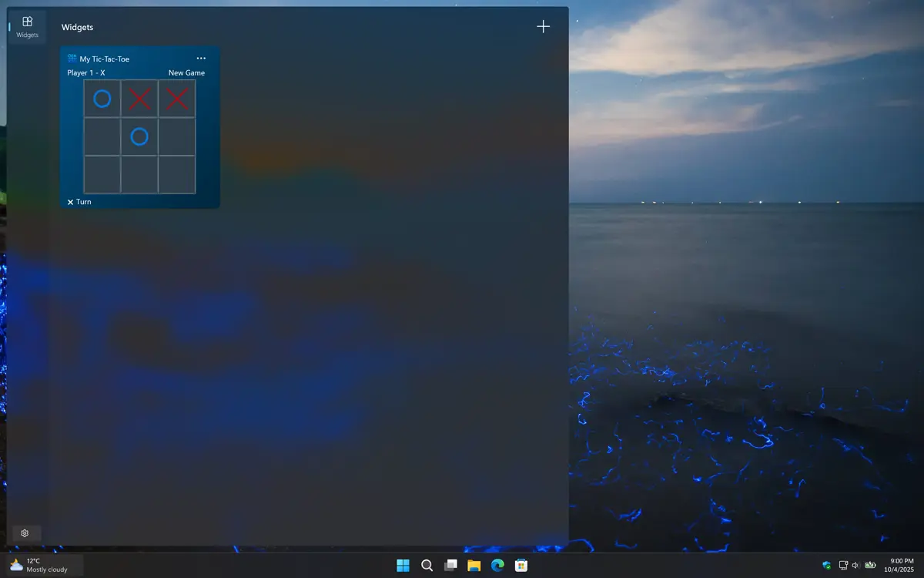Open the Widgets panel icon top-left
924x578 pixels.
(x=26, y=25)
